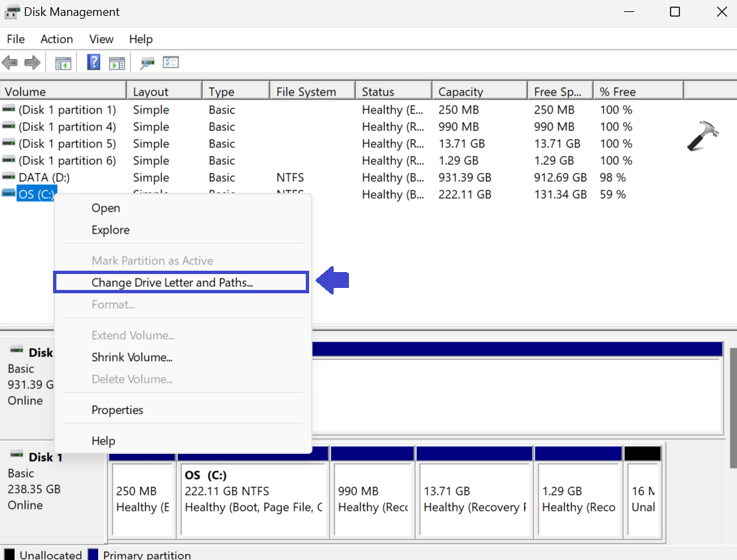This screenshot has height=560, width=737.
Task: Choose Change Drive Letter and Paths
Action: 172,283
